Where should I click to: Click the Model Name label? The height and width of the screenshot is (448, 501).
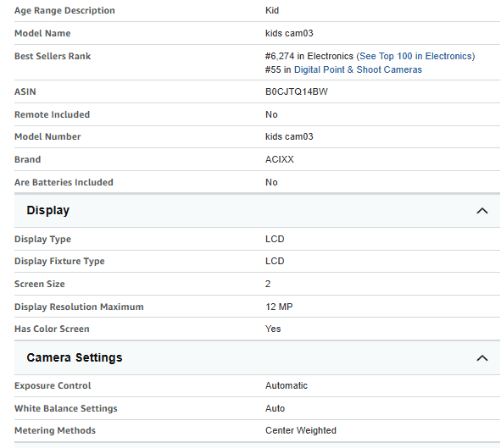[42, 33]
